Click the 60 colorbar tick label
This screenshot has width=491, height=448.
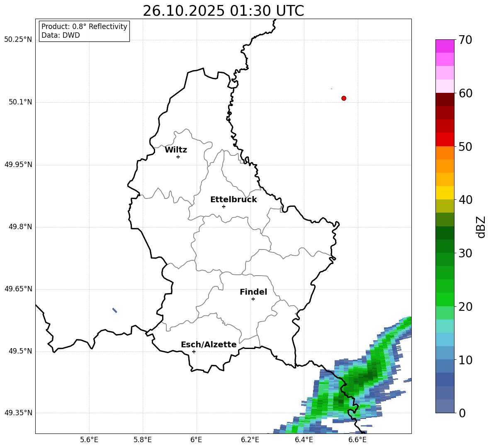click(465, 93)
